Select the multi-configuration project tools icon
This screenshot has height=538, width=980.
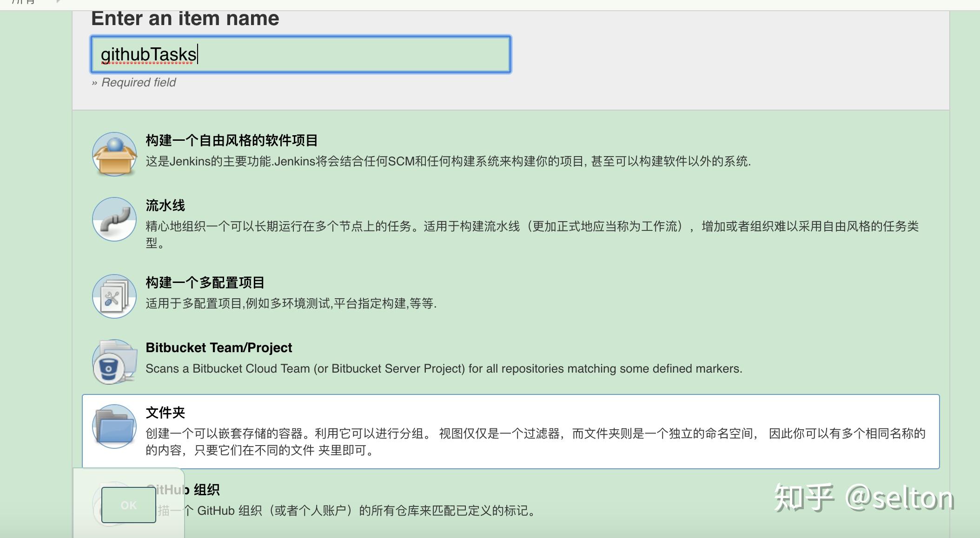(114, 296)
